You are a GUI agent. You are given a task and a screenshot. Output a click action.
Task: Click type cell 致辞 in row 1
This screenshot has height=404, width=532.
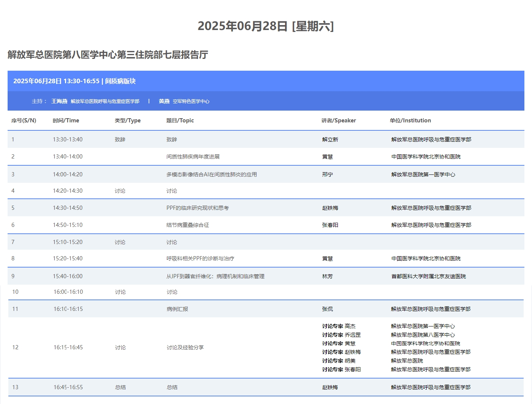pos(120,139)
